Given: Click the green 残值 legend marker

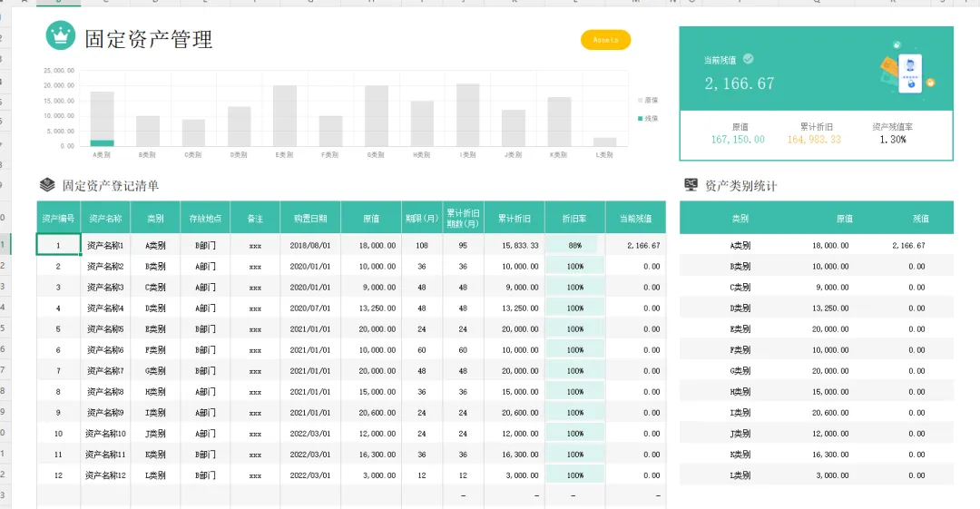Looking at the screenshot, I should (640, 118).
